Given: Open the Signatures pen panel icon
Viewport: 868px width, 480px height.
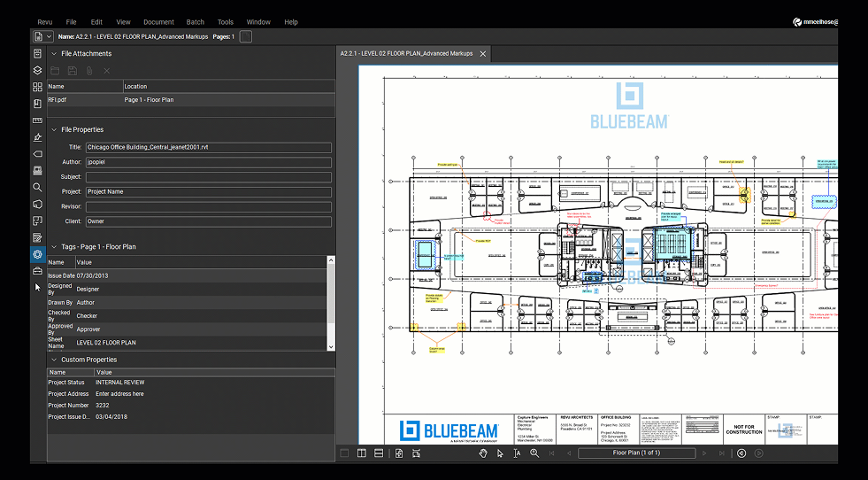Looking at the screenshot, I should tap(38, 137).
